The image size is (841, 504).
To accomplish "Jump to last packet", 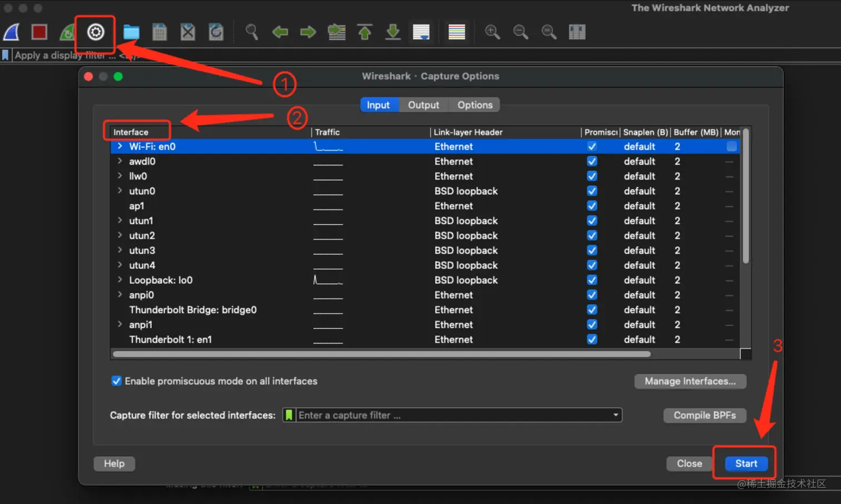I will pyautogui.click(x=393, y=32).
